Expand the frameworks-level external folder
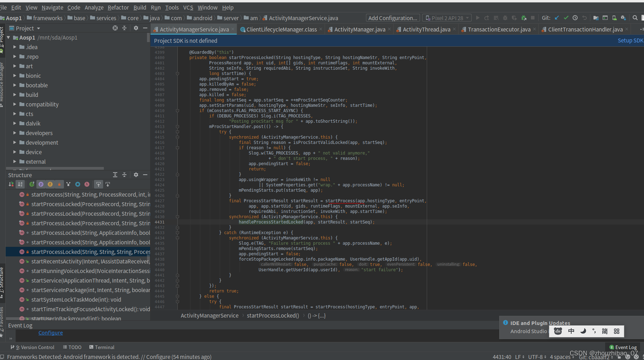Image resolution: width=644 pixels, height=360 pixels. tap(15, 161)
